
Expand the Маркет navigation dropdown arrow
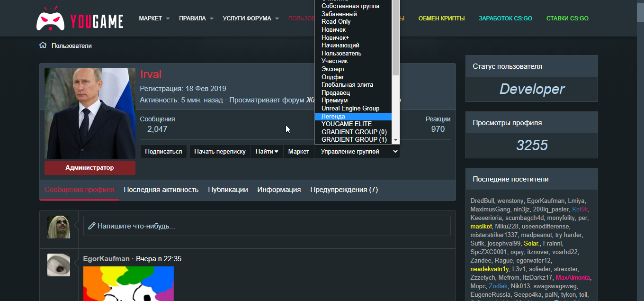point(168,18)
